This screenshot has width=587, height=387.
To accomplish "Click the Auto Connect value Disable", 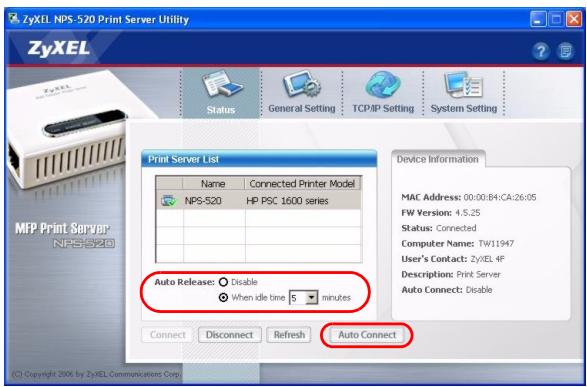I will [479, 290].
